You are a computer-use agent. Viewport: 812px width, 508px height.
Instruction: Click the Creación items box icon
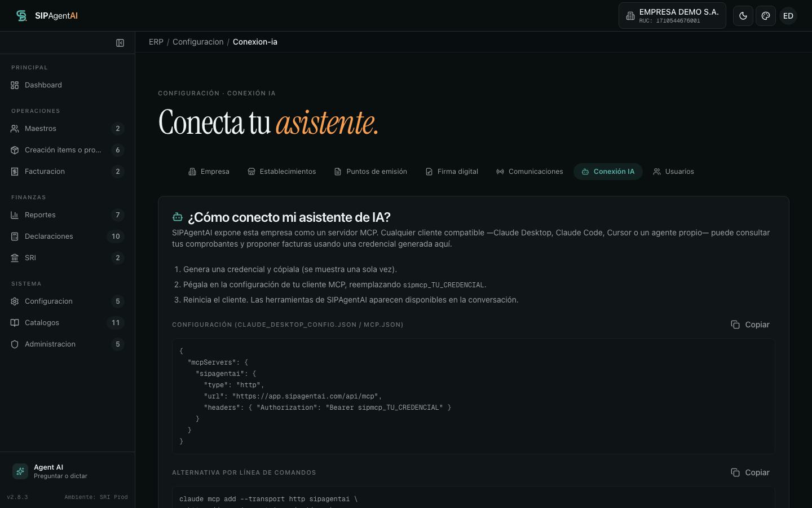pos(15,150)
